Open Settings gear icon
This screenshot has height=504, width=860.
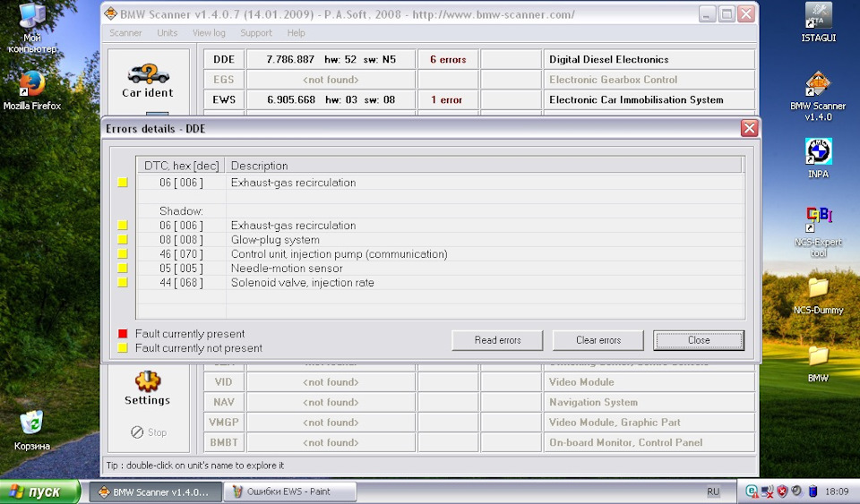148,380
